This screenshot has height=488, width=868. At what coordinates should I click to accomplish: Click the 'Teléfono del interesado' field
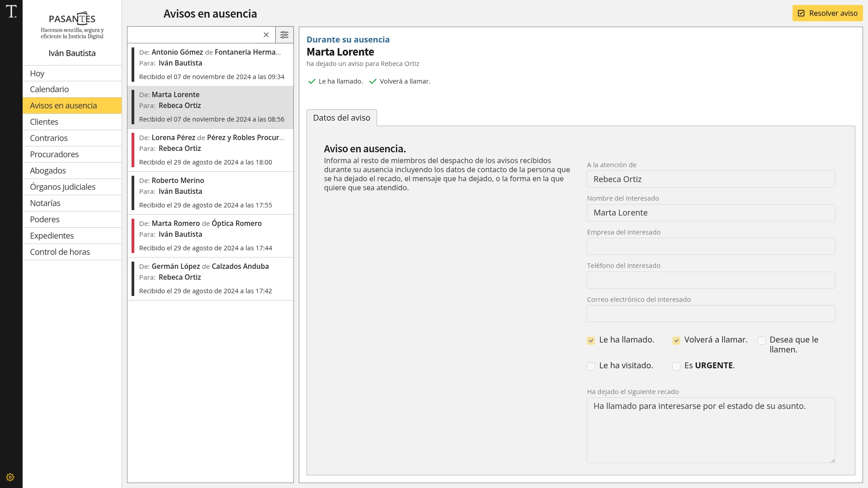711,280
